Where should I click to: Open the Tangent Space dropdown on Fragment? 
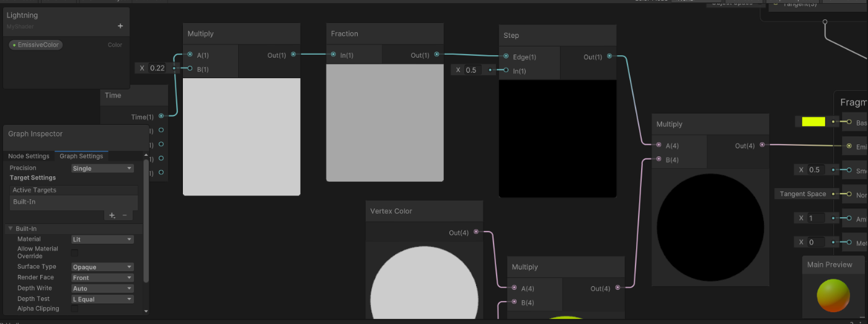[x=803, y=194]
